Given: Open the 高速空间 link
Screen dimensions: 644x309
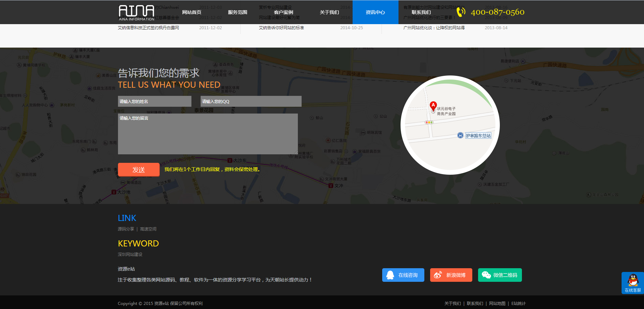Looking at the screenshot, I should coord(148,229).
